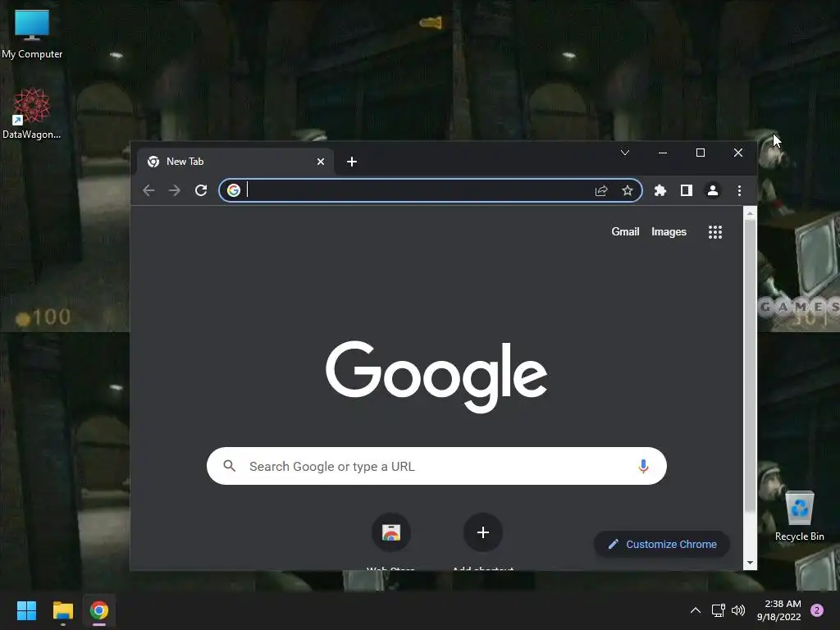
Task: Open a new tab with plus button
Action: tap(352, 162)
